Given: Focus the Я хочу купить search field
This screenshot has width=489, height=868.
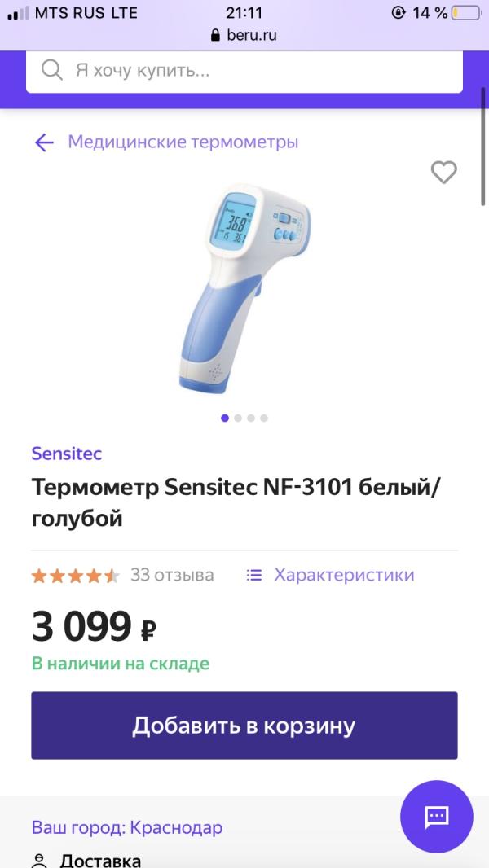Looking at the screenshot, I should pyautogui.click(x=261, y=70).
